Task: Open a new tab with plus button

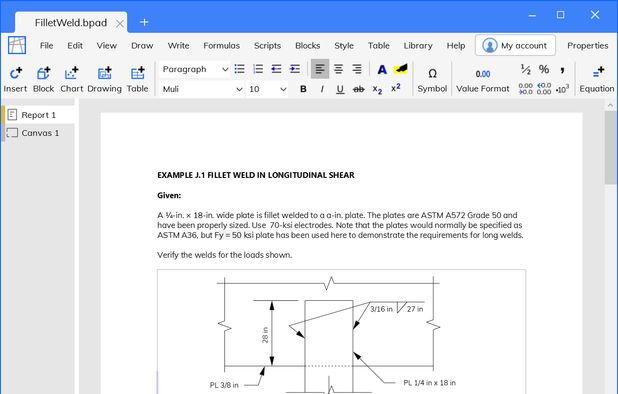Action: click(144, 22)
